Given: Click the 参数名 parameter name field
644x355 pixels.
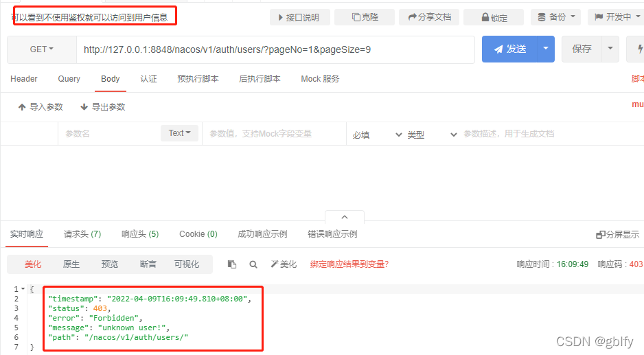Looking at the screenshot, I should pyautogui.click(x=109, y=133).
